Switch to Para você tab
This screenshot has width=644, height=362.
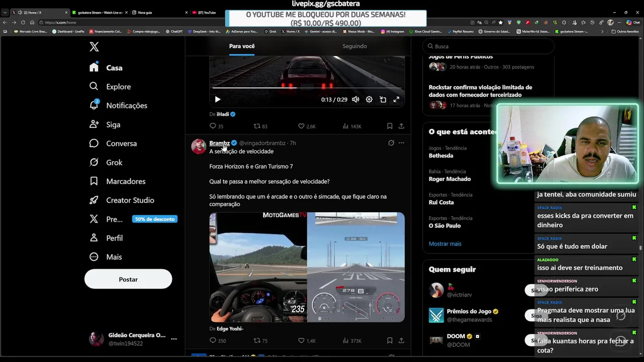pos(242,46)
